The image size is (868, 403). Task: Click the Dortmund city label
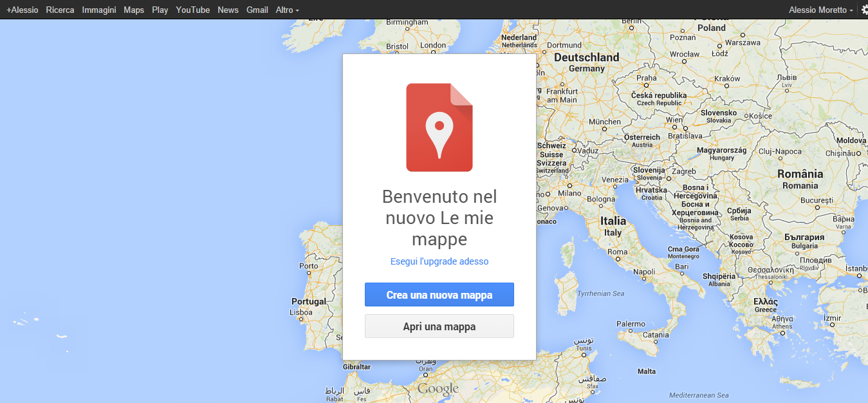tap(564, 45)
